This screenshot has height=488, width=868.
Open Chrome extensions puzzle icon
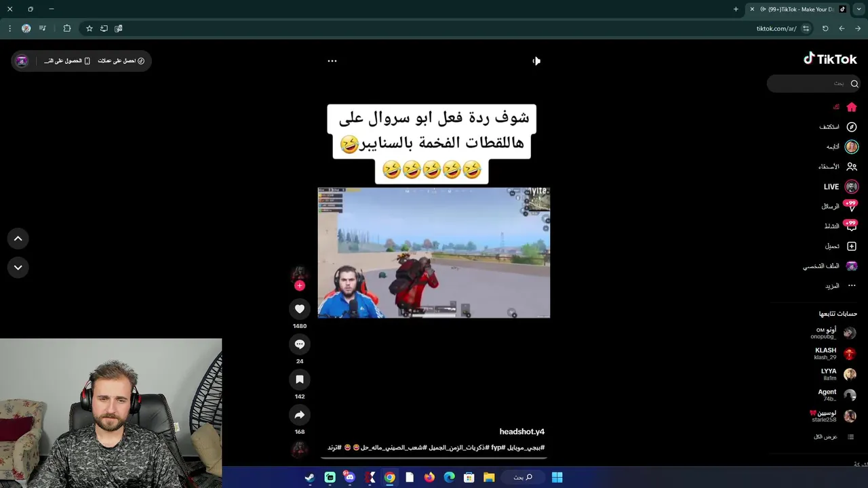click(x=67, y=28)
